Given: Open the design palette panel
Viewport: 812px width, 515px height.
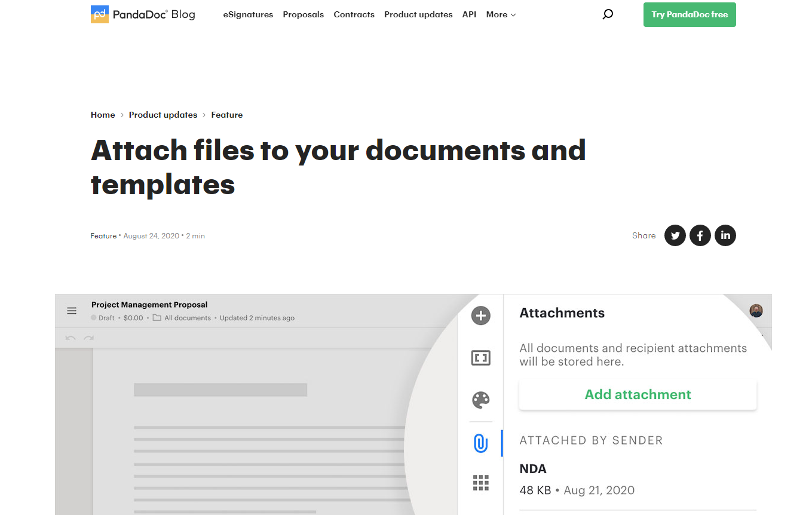Looking at the screenshot, I should [480, 400].
